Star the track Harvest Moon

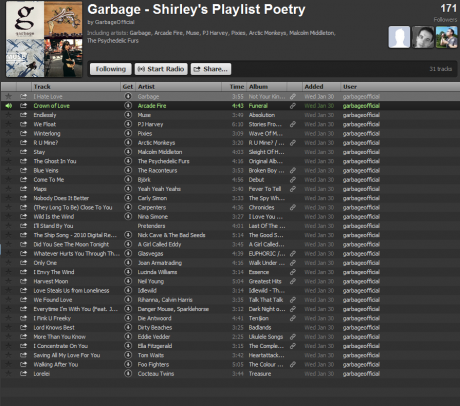(9, 281)
